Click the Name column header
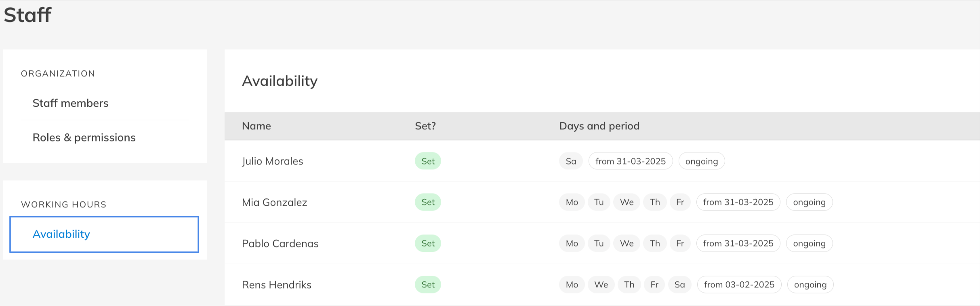980x306 pixels. (x=256, y=126)
